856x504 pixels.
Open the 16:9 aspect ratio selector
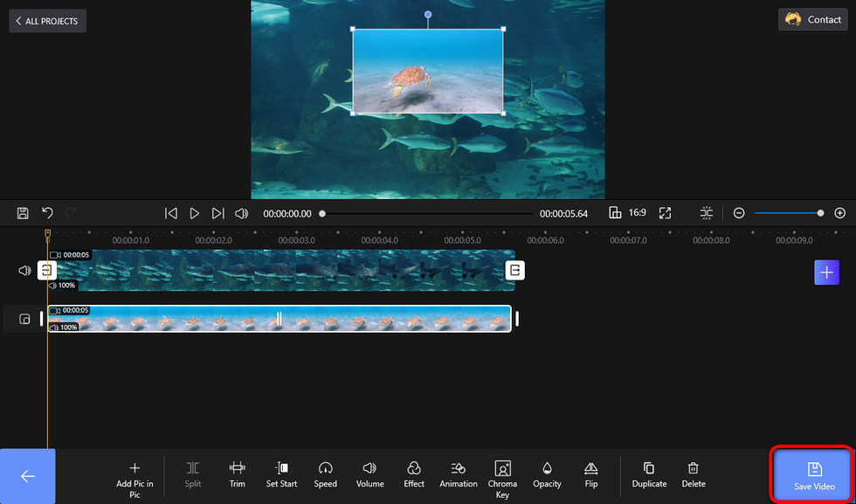point(628,213)
